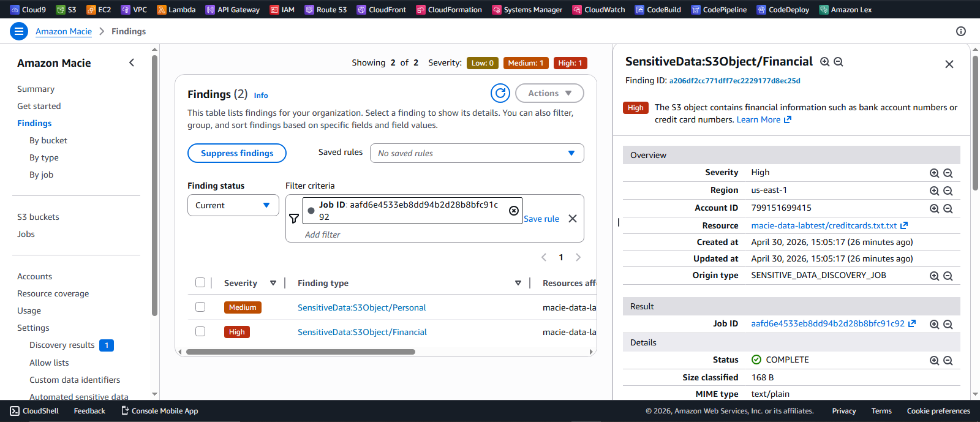Add Origin type to filter

pos(934,276)
